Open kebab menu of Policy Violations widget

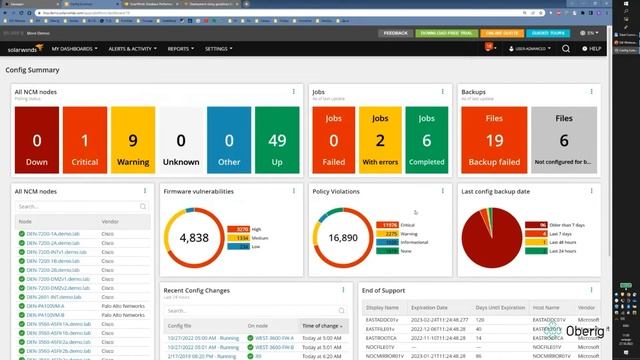coord(442,191)
